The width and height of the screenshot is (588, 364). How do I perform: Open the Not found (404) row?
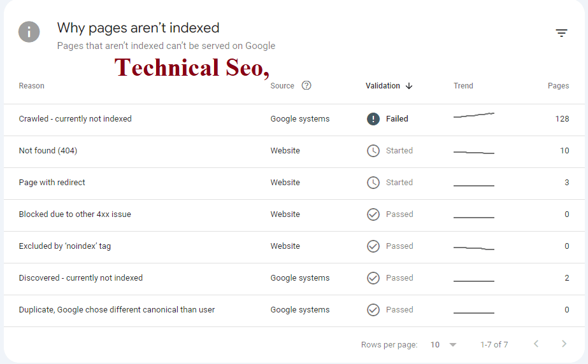click(x=48, y=151)
